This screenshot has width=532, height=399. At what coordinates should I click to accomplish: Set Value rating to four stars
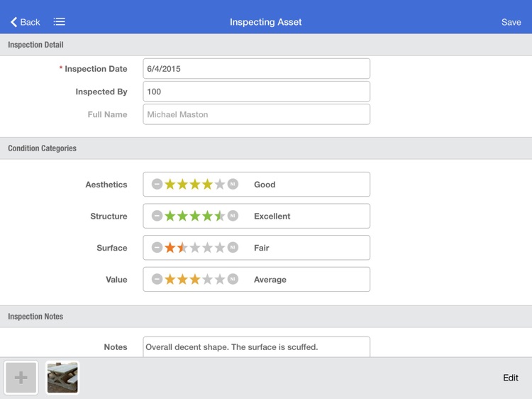[x=207, y=279]
